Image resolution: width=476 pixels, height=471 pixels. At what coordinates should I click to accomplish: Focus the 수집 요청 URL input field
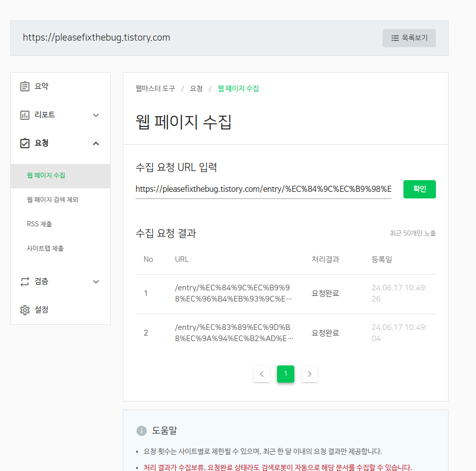coord(263,189)
